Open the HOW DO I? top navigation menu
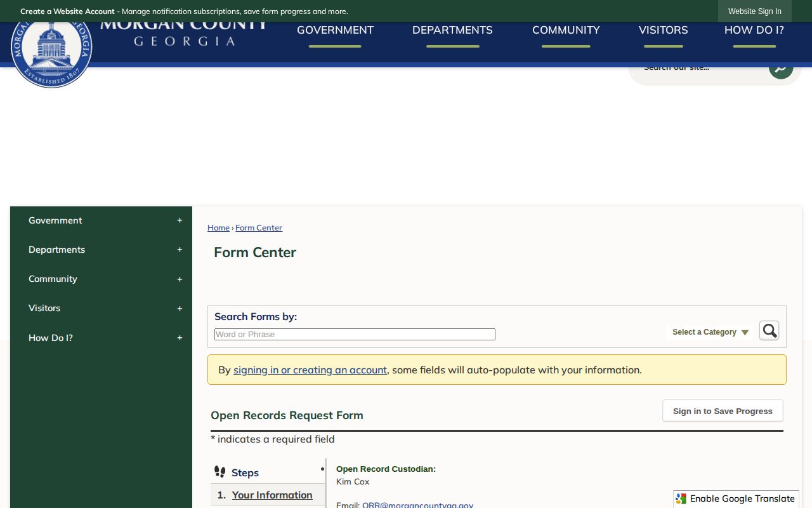812x508 pixels. click(754, 30)
